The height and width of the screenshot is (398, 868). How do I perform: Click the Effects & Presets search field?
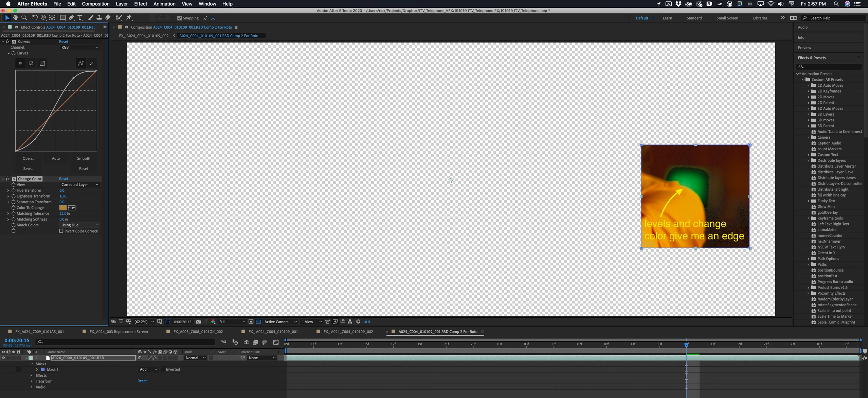point(829,67)
